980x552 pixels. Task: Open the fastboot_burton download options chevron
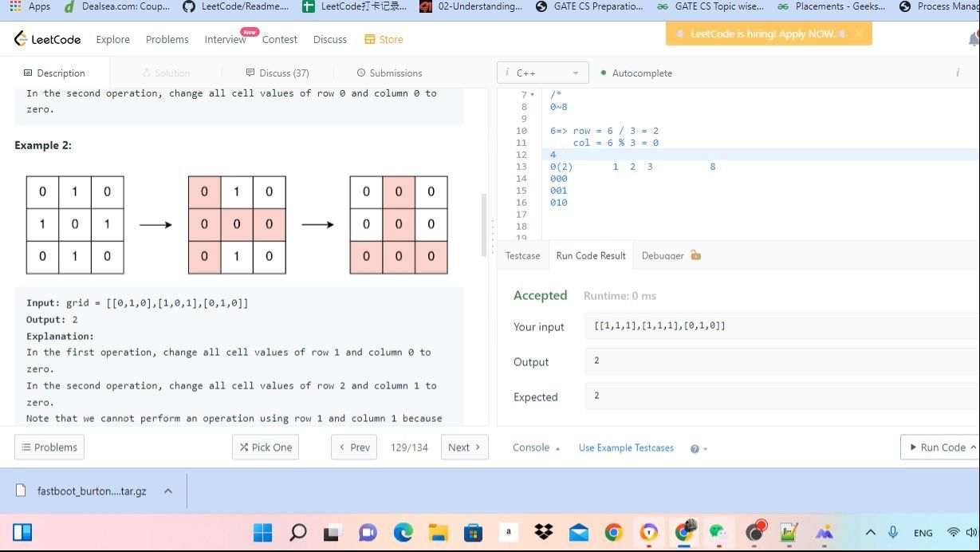pyautogui.click(x=168, y=491)
